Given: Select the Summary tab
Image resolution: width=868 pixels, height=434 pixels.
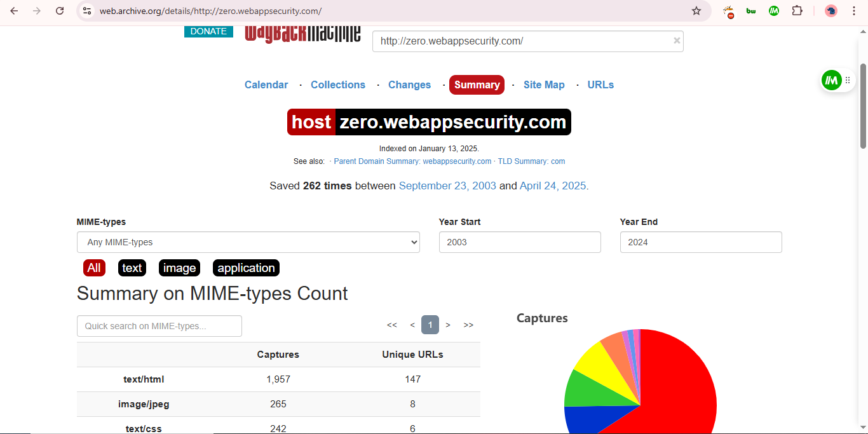Looking at the screenshot, I should 477,85.
